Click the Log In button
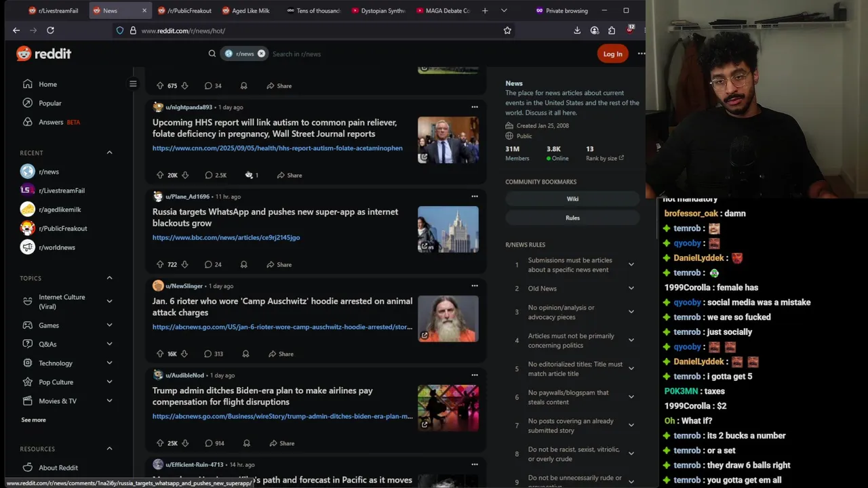This screenshot has width=868, height=488. tap(612, 54)
